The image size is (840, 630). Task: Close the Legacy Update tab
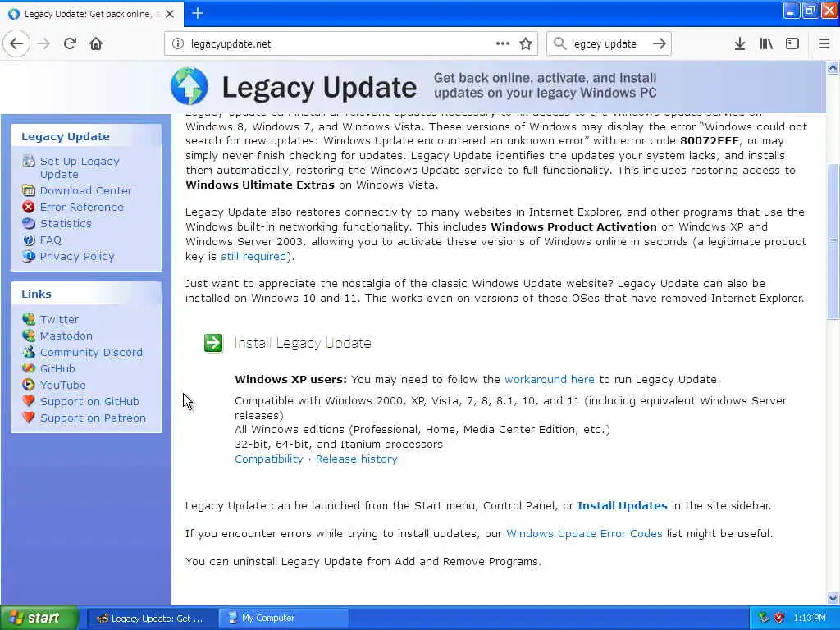tap(170, 14)
